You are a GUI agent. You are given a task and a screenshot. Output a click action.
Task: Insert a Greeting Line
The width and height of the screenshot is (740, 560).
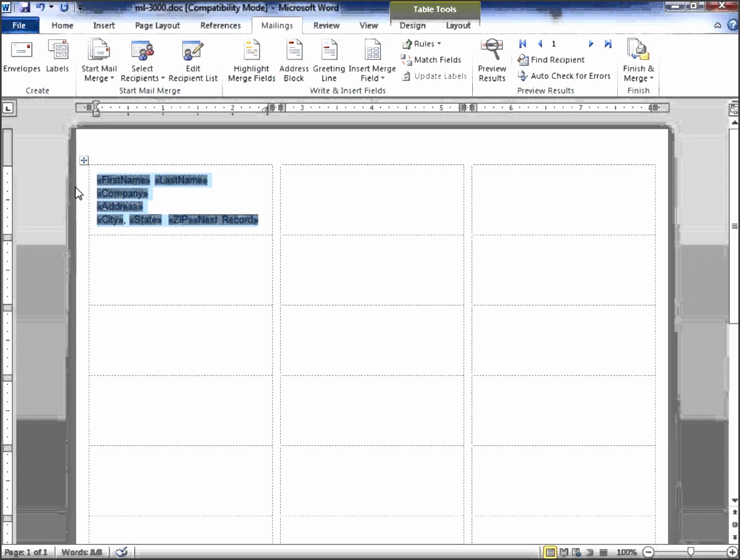[328, 59]
